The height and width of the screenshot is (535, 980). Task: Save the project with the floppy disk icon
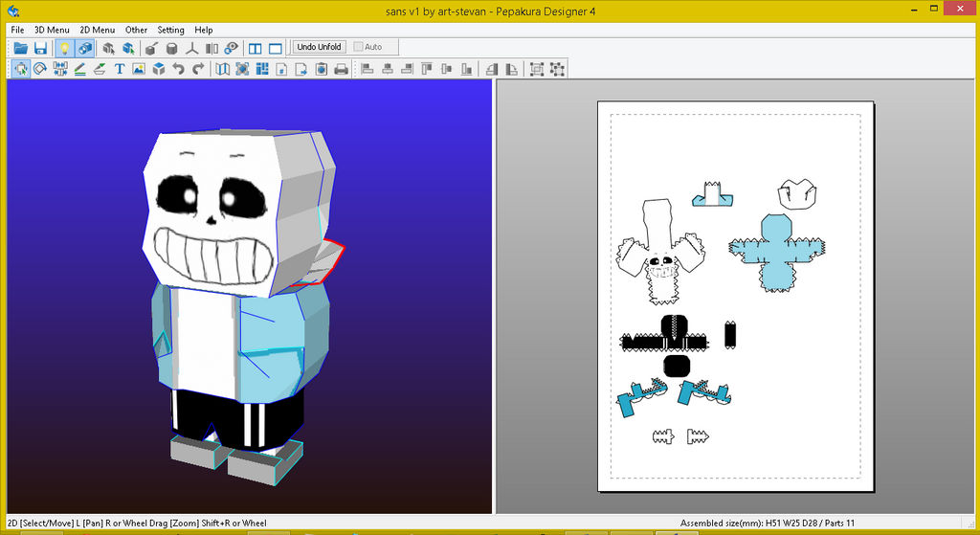[x=40, y=48]
